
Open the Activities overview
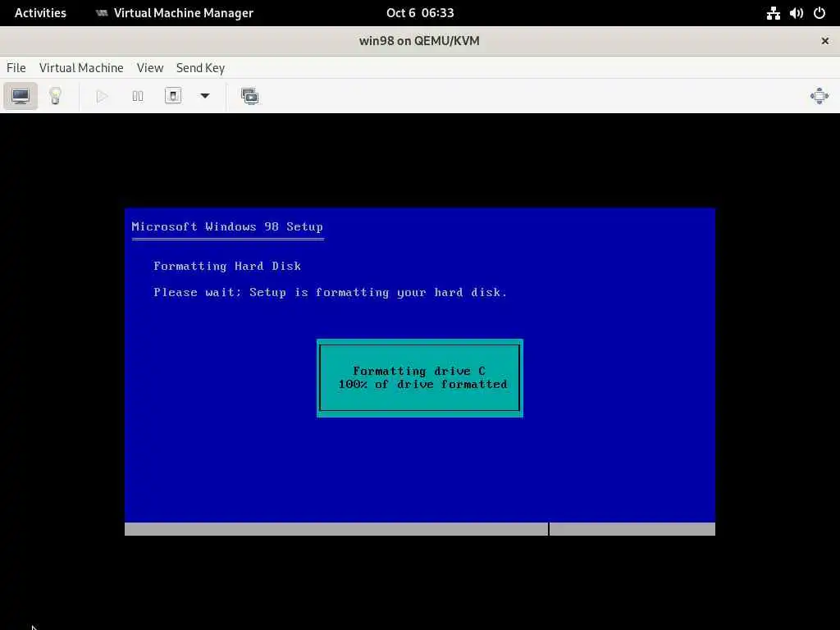(x=40, y=13)
